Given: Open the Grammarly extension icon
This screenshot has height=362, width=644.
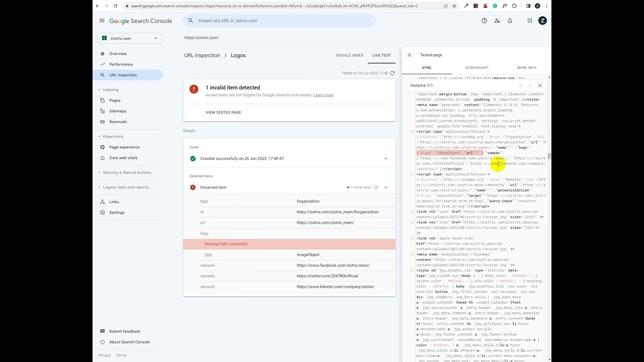Looking at the screenshot, I should pos(495,6).
